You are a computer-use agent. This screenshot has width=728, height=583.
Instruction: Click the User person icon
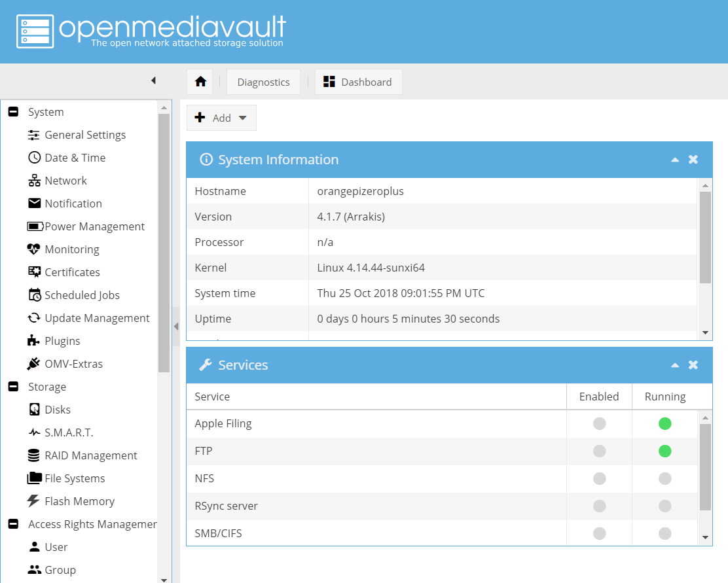[34, 547]
